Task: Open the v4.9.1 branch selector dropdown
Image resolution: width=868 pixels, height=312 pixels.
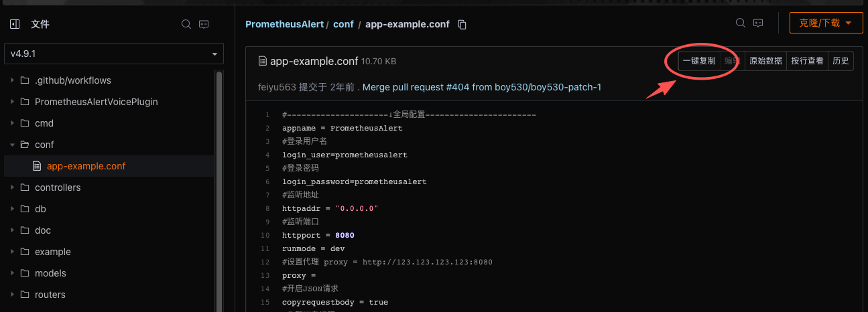Action: click(114, 54)
